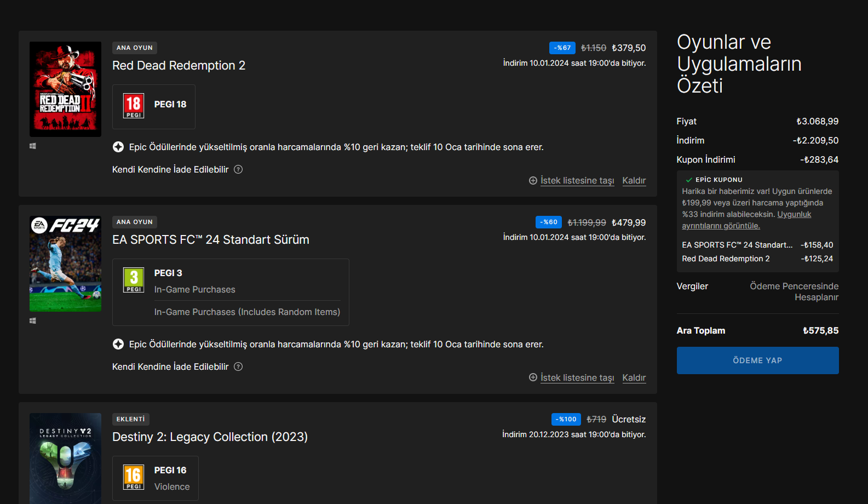Click the PEGI 18 rating badge
Viewport: 868px width, 504px height.
134,106
